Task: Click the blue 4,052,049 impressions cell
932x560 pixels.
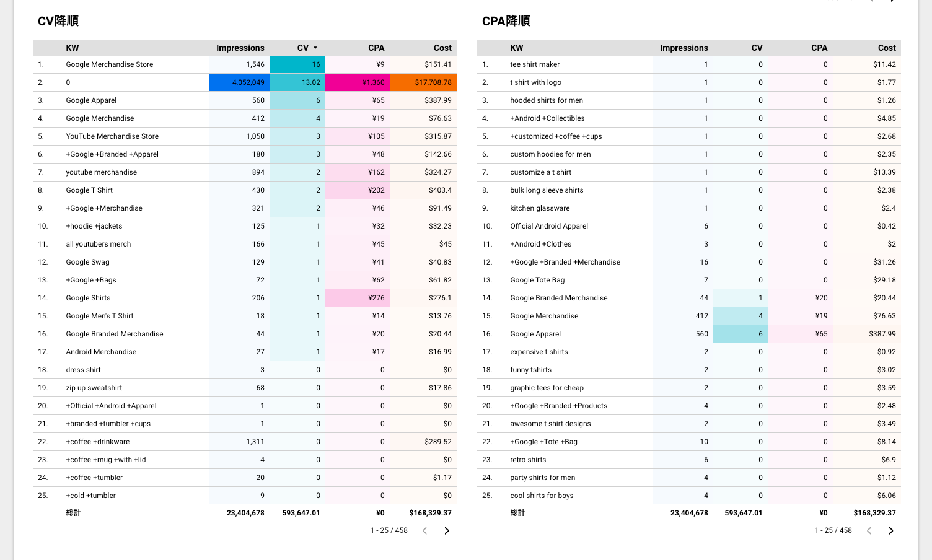Action: [239, 82]
